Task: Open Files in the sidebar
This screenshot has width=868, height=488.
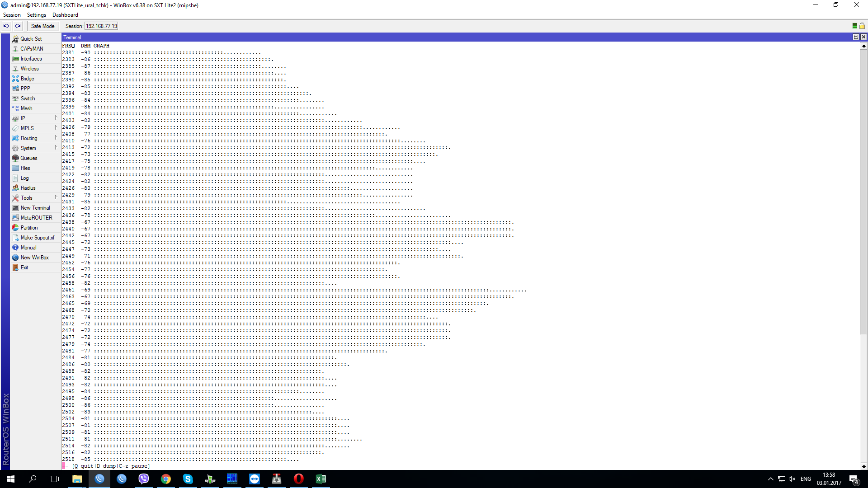Action: tap(25, 168)
